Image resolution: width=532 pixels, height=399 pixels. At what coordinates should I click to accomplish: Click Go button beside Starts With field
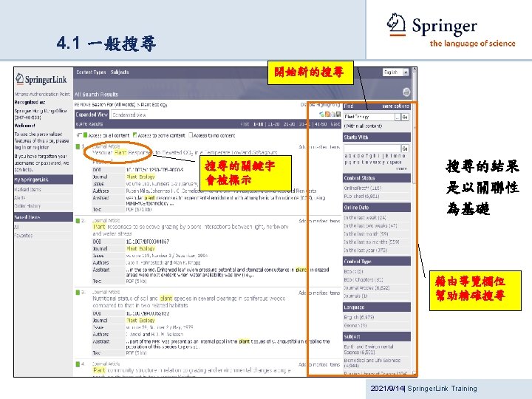[x=405, y=149]
